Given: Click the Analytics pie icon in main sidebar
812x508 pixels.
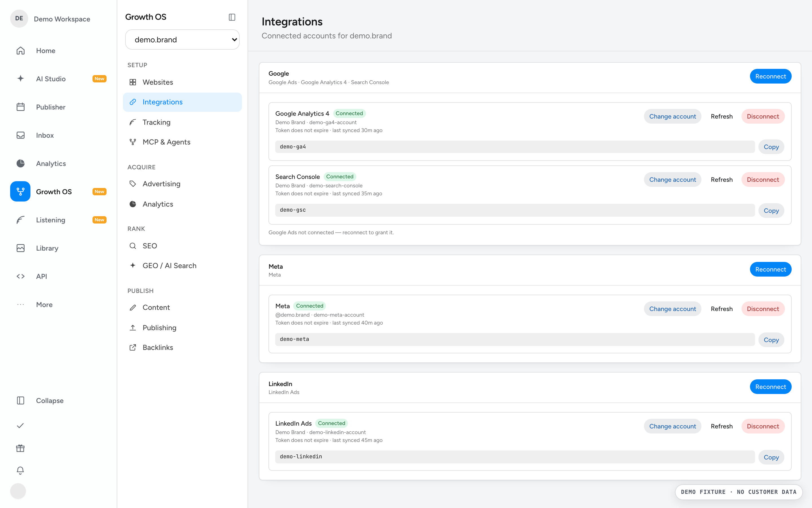Looking at the screenshot, I should coord(21,163).
